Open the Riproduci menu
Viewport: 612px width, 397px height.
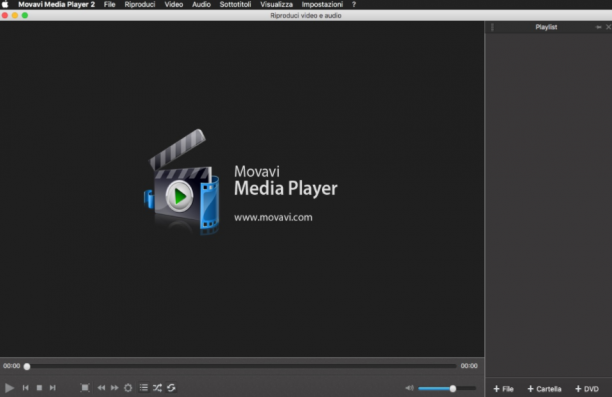[140, 4]
